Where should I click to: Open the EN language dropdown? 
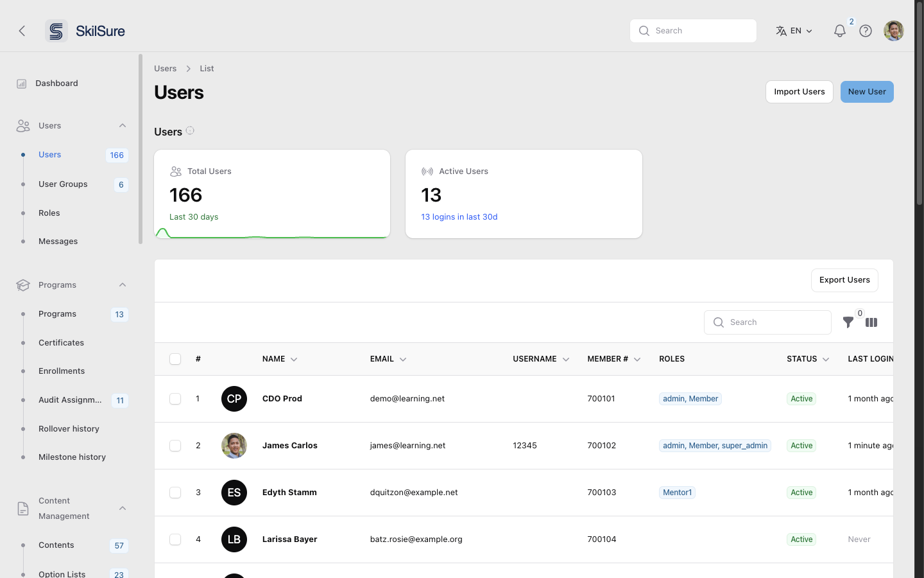[x=794, y=31]
